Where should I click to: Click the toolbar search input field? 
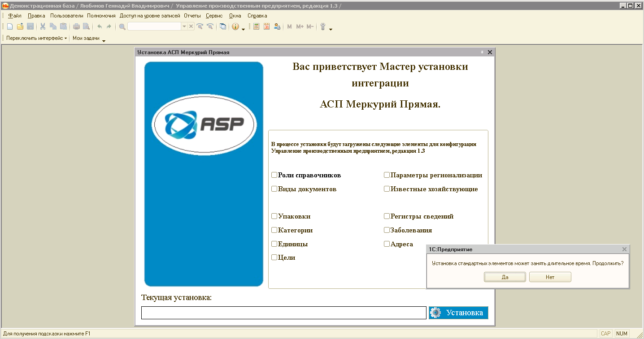[x=154, y=26]
